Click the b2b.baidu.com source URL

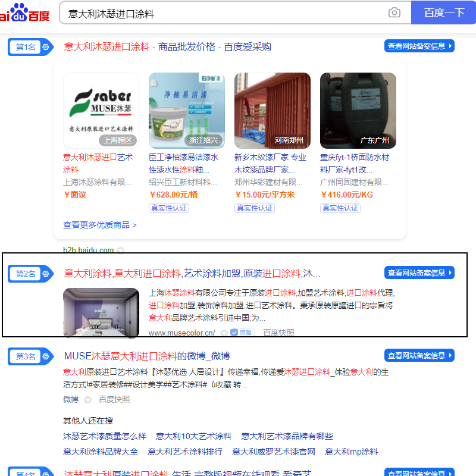coord(88,249)
